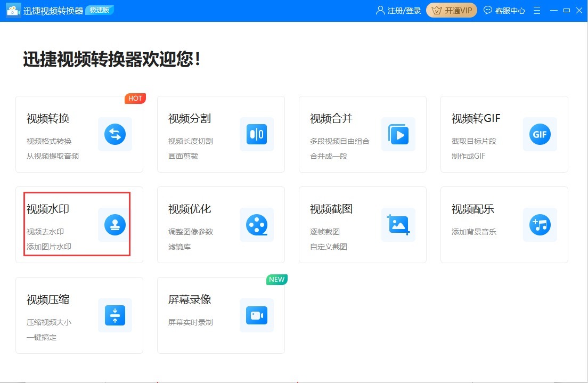Open the hamburger menu in title bar
This screenshot has width=588, height=383.
(x=537, y=11)
